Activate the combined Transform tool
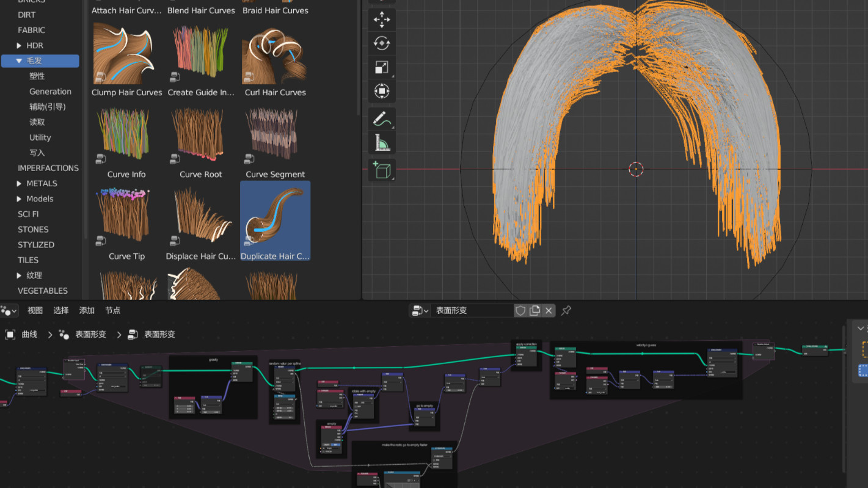Screen dimensions: 868x488 tap(382, 92)
